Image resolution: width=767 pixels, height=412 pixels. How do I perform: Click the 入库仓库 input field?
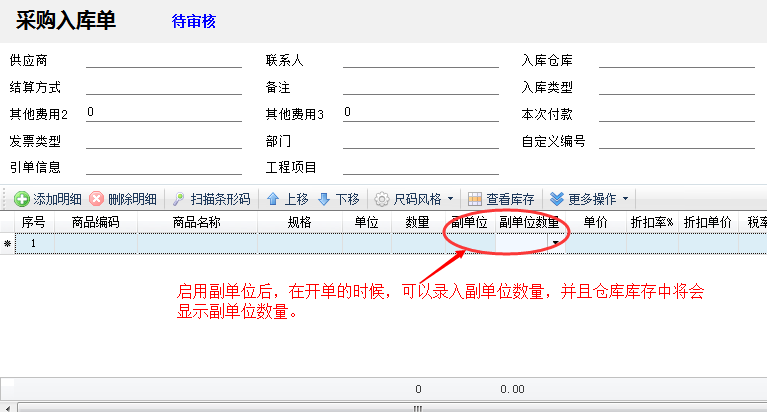click(x=676, y=60)
